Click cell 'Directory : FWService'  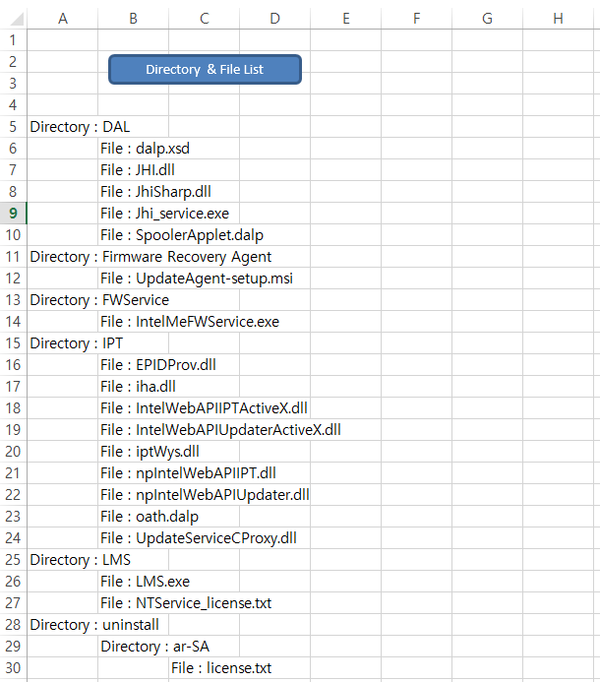pyautogui.click(x=99, y=300)
